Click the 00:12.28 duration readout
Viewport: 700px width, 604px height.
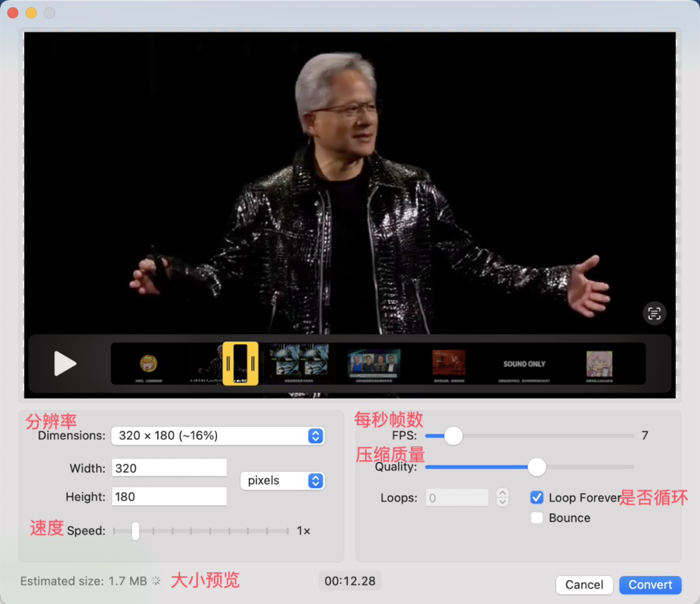[x=350, y=581]
